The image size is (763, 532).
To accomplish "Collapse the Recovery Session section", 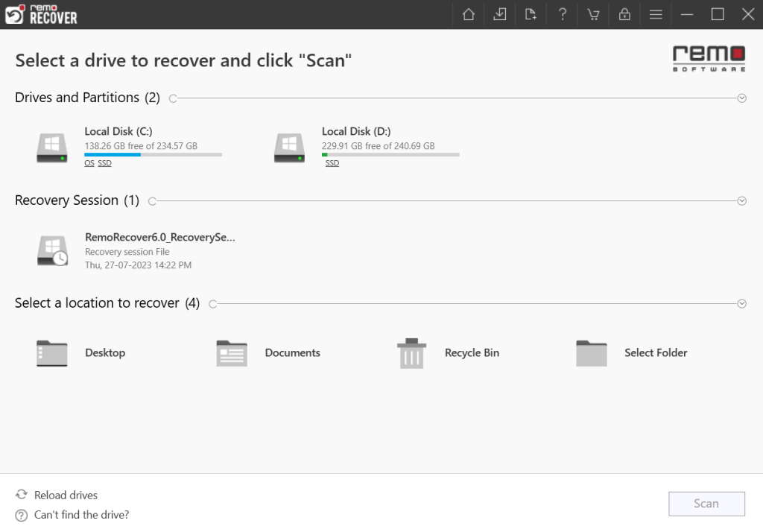I will click(x=741, y=201).
